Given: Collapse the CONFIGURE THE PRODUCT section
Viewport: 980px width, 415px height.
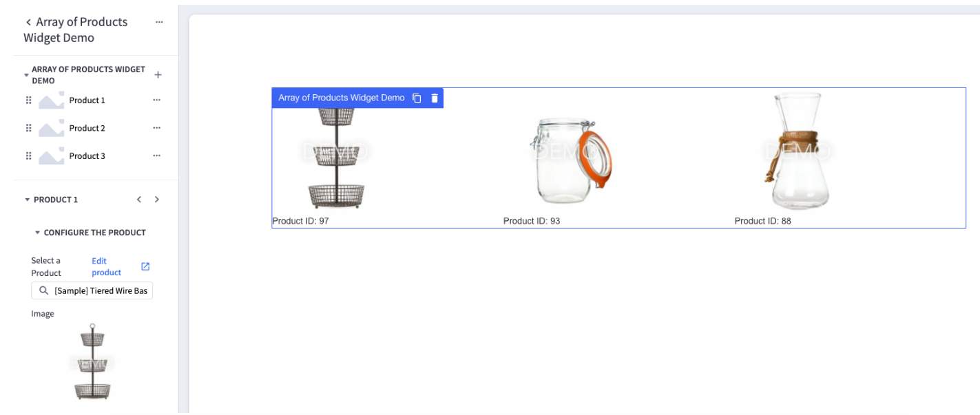Looking at the screenshot, I should (38, 232).
